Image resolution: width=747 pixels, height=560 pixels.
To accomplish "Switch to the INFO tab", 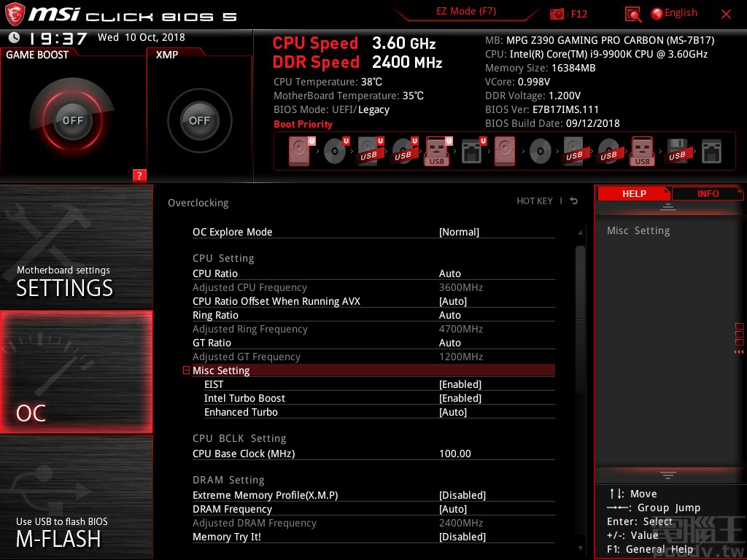I will (707, 193).
